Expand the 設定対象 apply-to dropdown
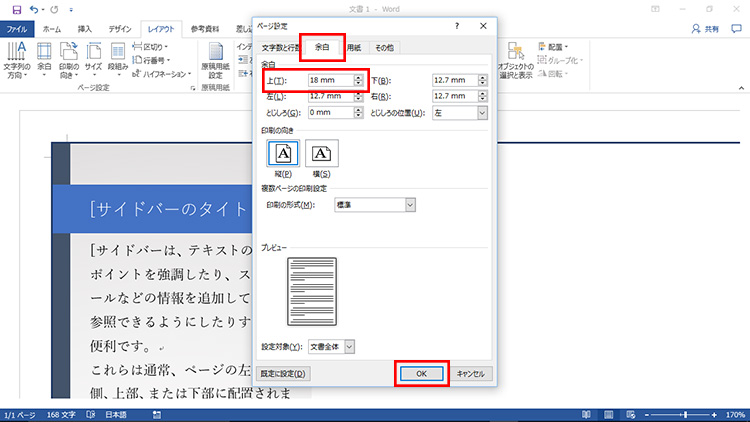Screen dimensions: 750x422 (349, 346)
